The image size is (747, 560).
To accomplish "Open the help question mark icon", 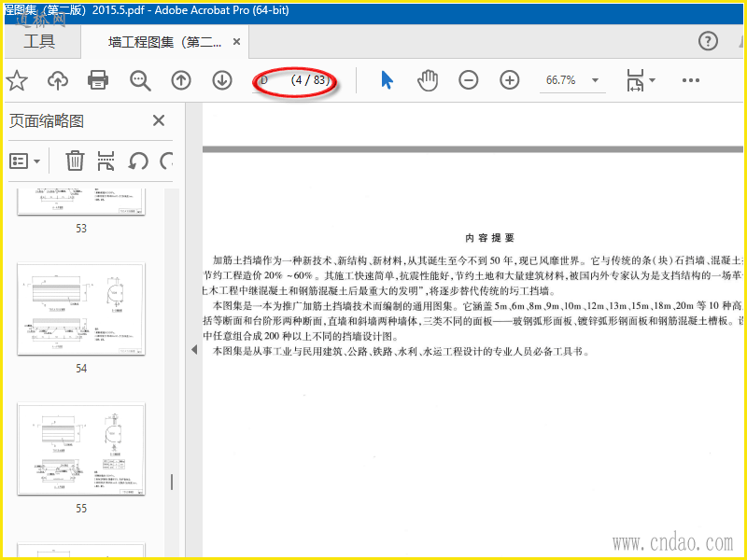I will [x=708, y=41].
